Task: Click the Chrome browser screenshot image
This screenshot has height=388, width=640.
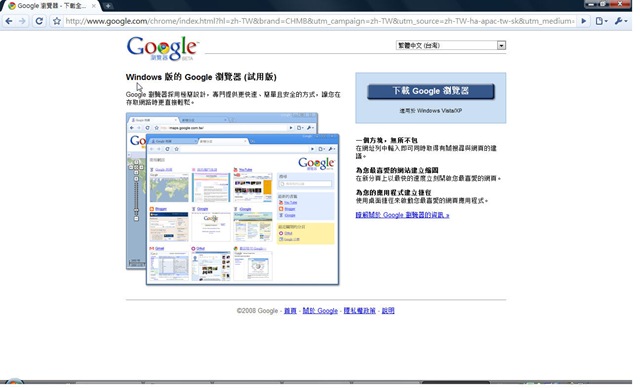Action: click(233, 199)
